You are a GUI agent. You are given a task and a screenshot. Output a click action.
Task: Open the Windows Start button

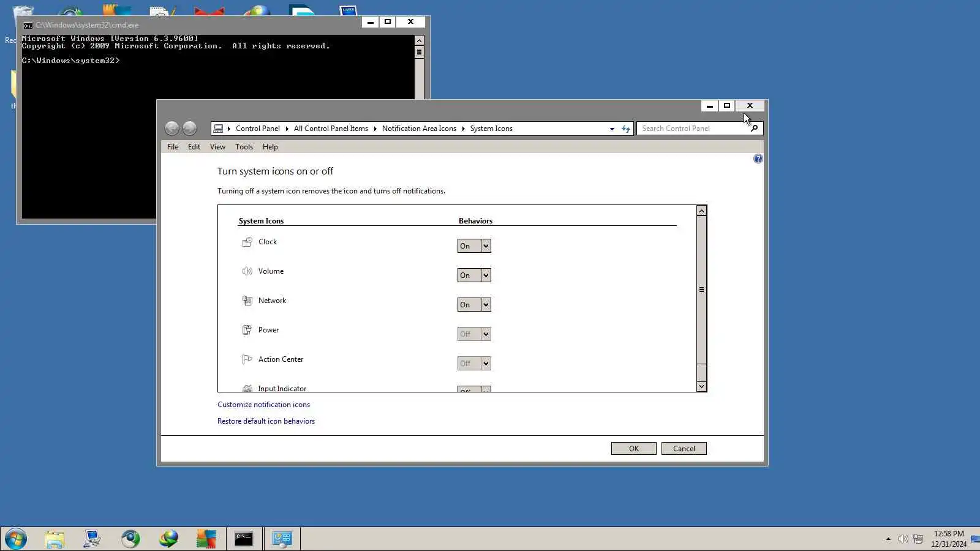click(16, 539)
